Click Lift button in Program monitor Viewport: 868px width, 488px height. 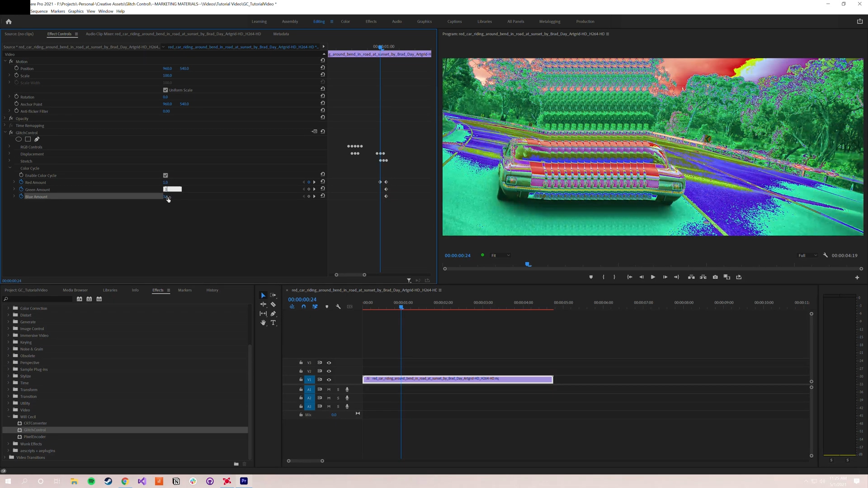691,277
